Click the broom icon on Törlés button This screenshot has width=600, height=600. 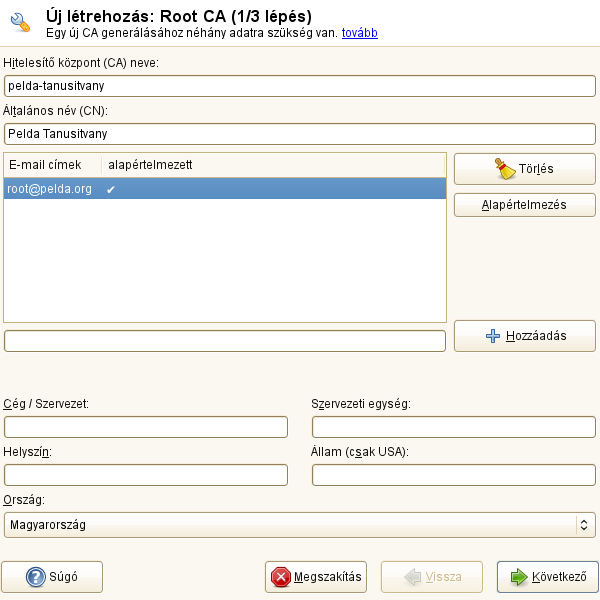[x=506, y=169]
